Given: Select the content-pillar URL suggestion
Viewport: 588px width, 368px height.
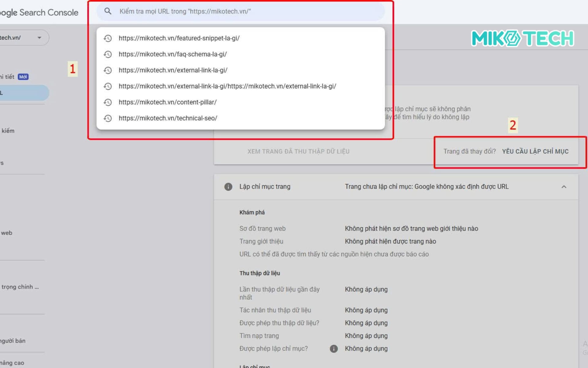Looking at the screenshot, I should click(x=168, y=102).
